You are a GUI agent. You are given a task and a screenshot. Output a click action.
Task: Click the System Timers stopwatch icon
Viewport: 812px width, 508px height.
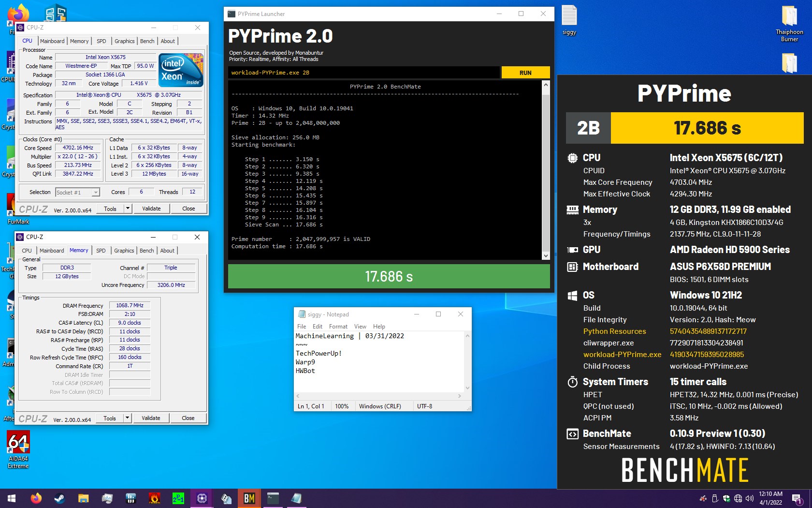(572, 382)
